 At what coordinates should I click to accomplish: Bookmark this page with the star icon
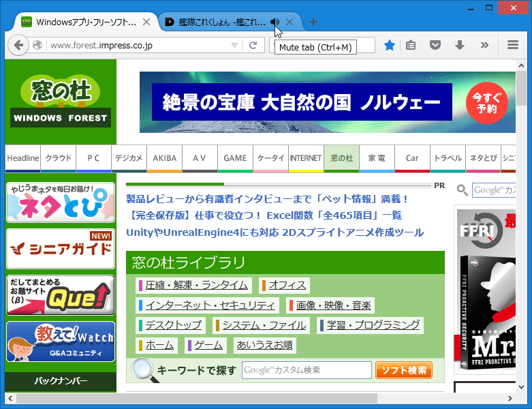pos(390,45)
